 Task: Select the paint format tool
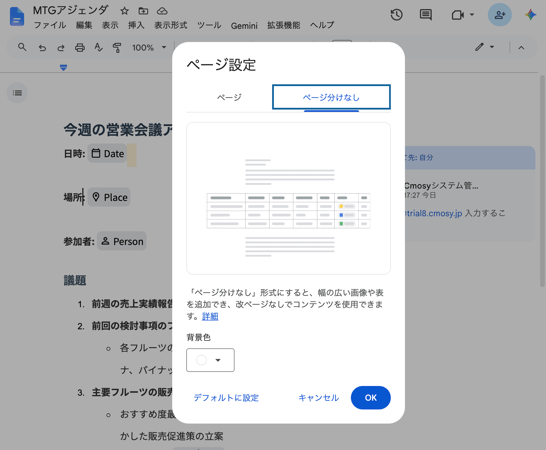tap(117, 47)
